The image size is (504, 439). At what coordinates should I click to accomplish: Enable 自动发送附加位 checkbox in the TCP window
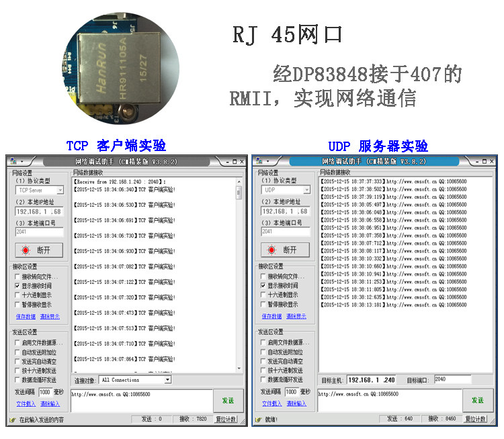[17, 352]
